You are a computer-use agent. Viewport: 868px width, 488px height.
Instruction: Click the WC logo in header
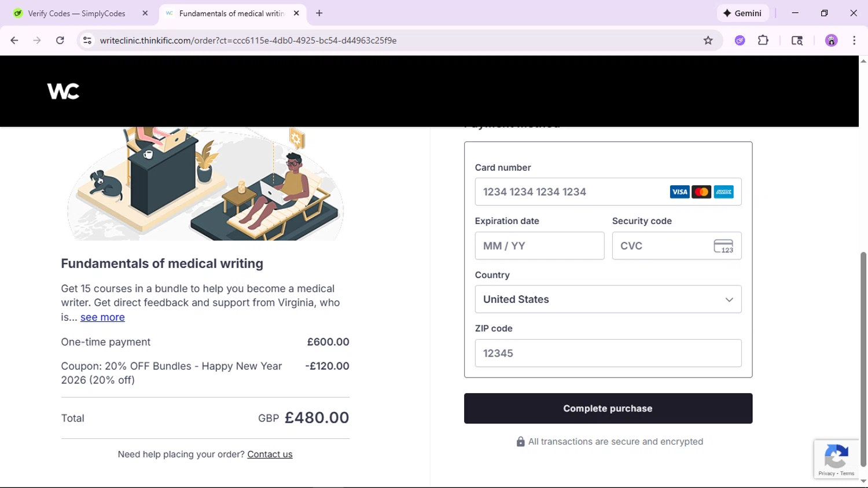coord(63,91)
